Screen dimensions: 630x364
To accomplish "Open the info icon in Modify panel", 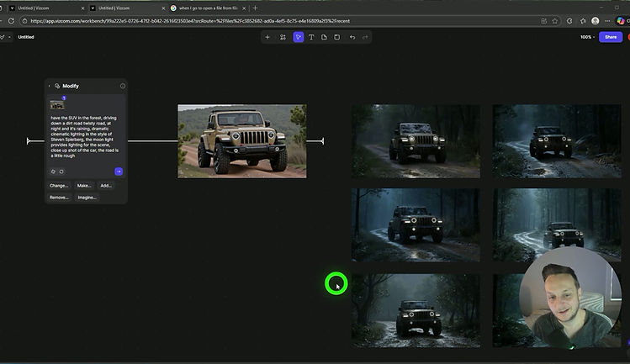I will pyautogui.click(x=123, y=86).
